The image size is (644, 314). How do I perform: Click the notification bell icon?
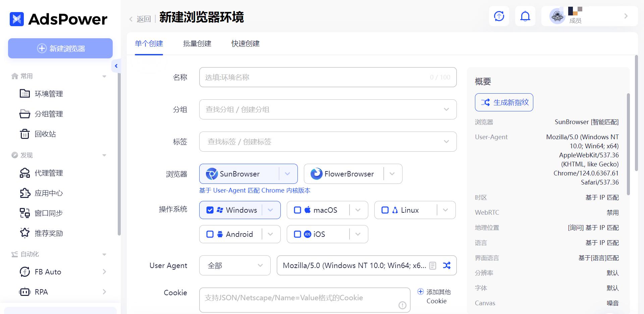[x=525, y=16]
